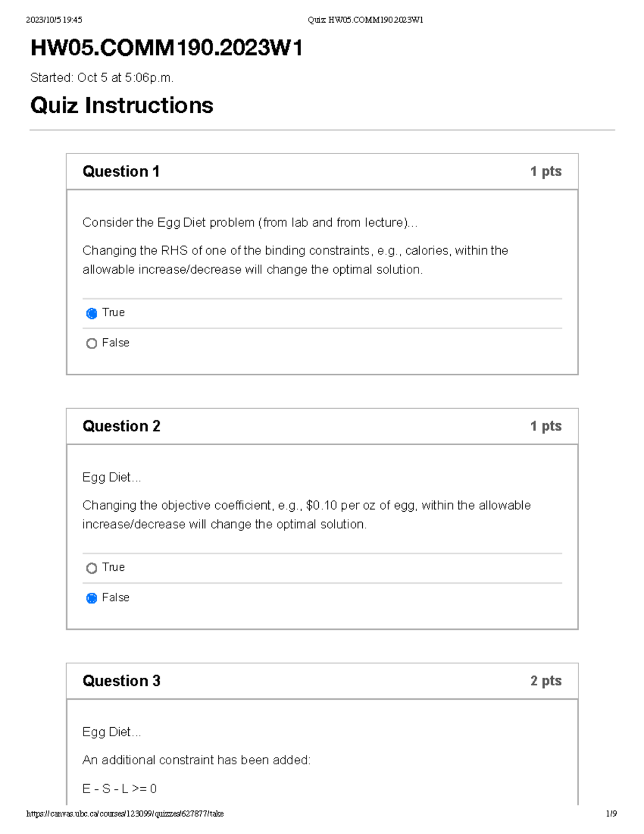Click the constraint E - S - L >= 0
This screenshot has height=834, width=644.
[120, 789]
